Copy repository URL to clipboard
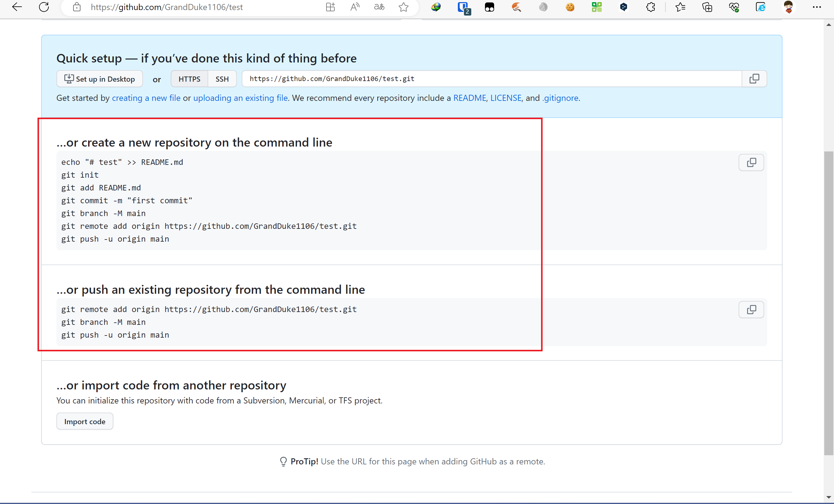 pyautogui.click(x=754, y=79)
